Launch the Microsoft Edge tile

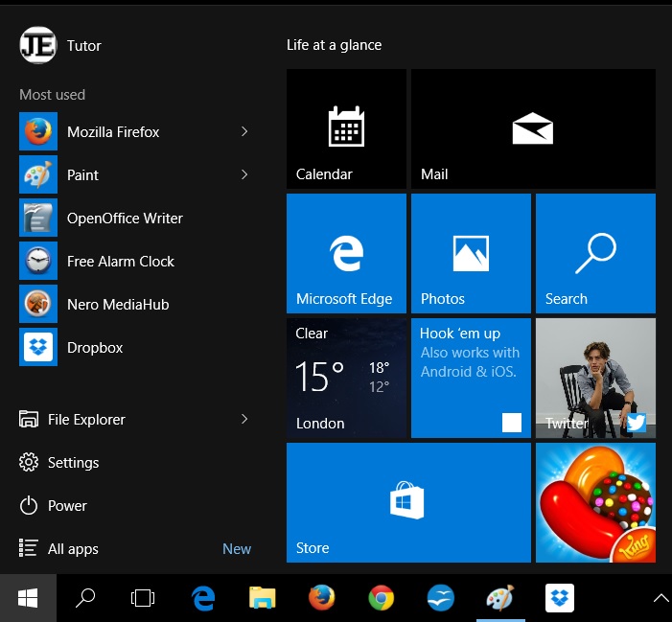[x=346, y=253]
